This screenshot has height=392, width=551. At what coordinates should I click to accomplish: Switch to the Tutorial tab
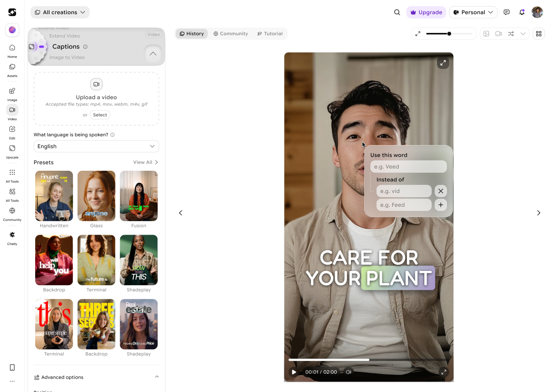click(270, 34)
